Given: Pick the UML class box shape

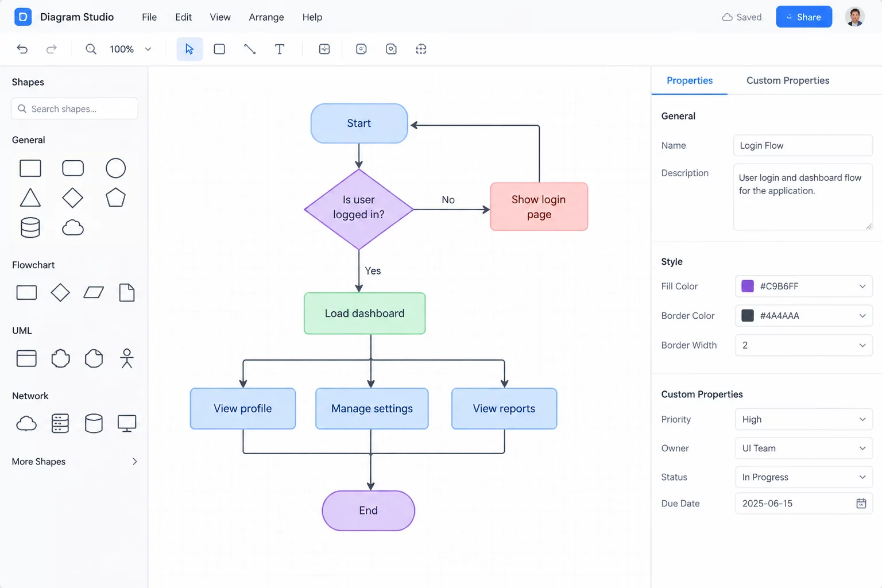Looking at the screenshot, I should (x=26, y=358).
